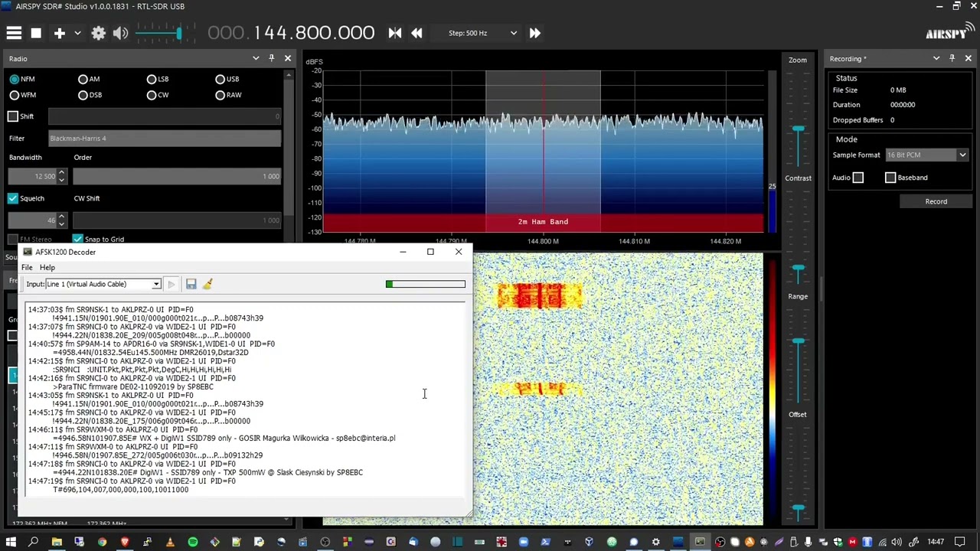Collapse the Recording panel with its chevron
980x551 pixels.
click(x=936, y=58)
